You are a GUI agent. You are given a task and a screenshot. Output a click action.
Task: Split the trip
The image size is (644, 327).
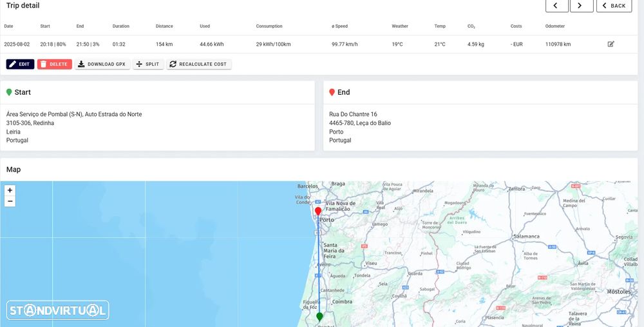148,64
